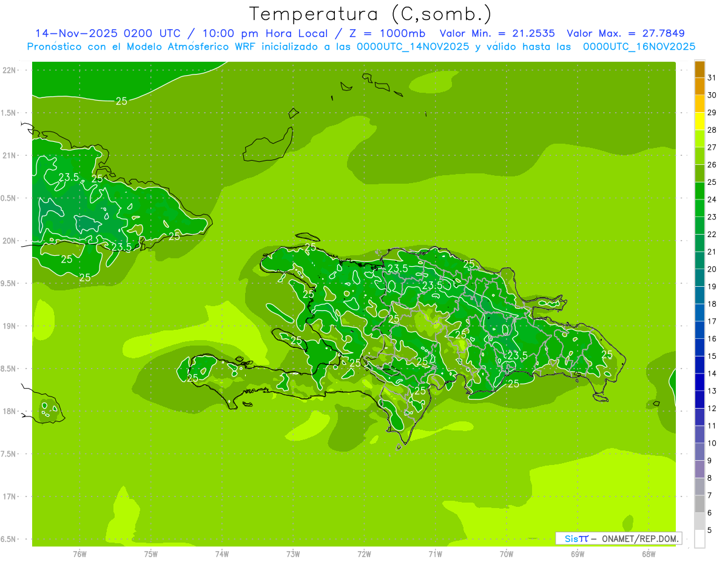Click the blue swatch between 16 and 17

click(699, 330)
